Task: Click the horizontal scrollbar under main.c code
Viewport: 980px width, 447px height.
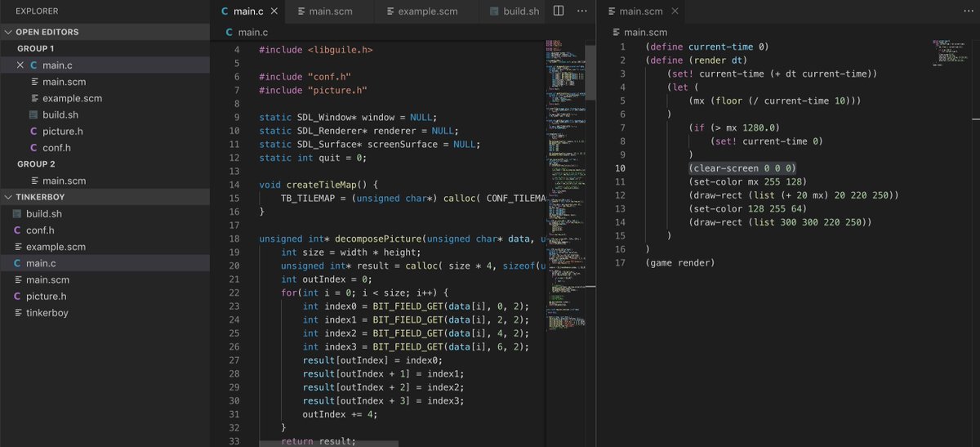Action: tap(328, 444)
